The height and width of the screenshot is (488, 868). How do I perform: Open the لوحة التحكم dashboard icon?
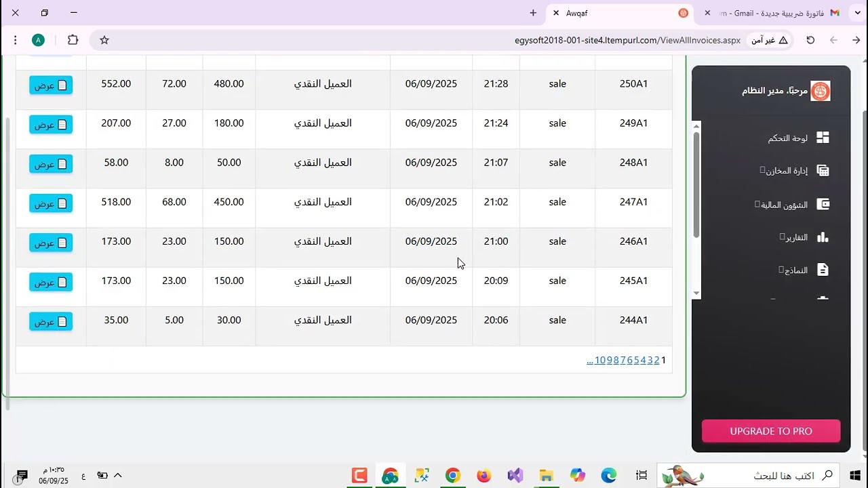[x=823, y=138]
